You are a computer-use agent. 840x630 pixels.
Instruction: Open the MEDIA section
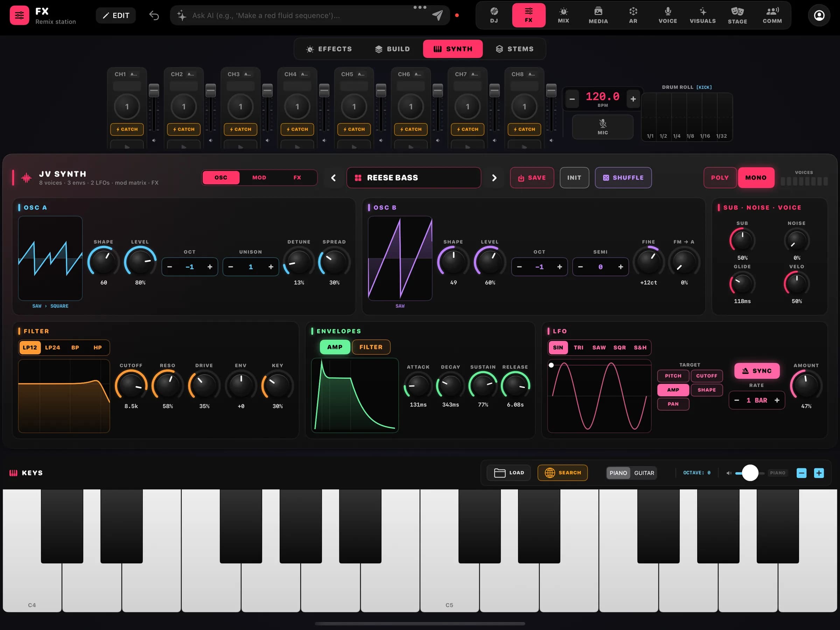coord(598,15)
